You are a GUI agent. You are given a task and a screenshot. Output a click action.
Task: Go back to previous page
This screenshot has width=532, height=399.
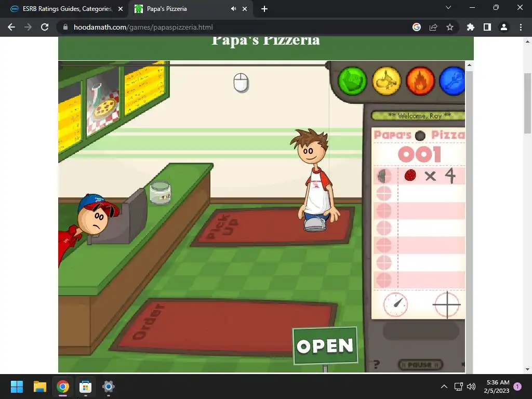coord(11,27)
